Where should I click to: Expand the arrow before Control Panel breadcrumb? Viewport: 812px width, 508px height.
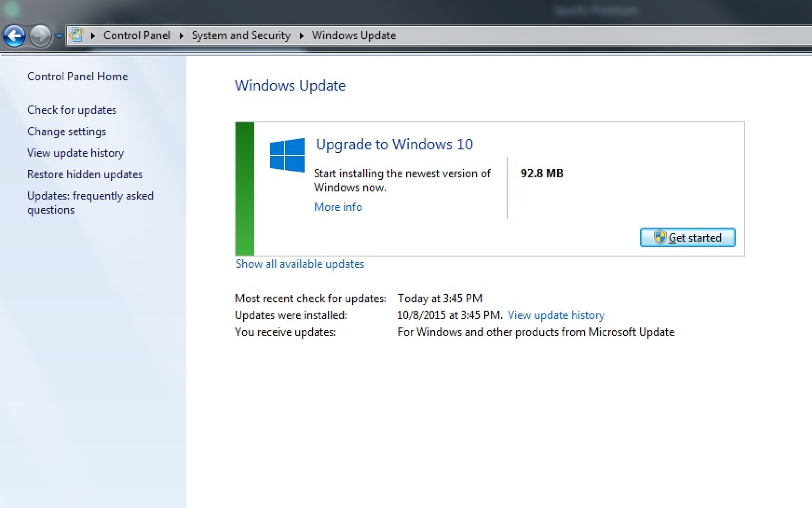(x=93, y=36)
